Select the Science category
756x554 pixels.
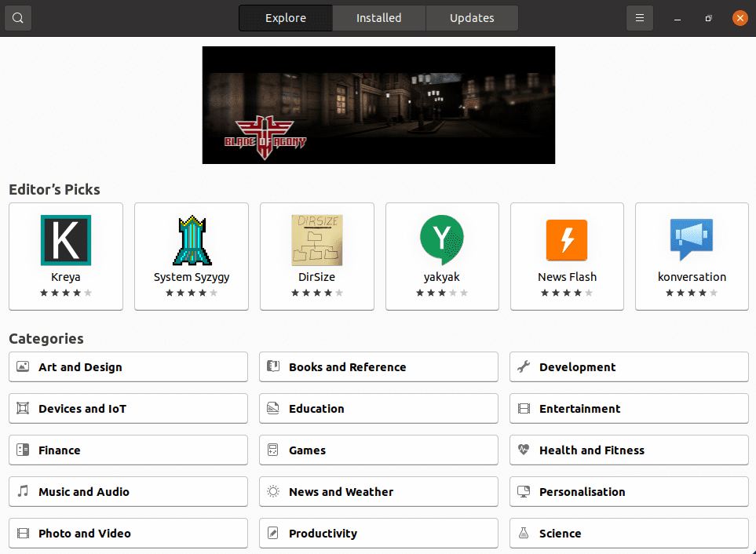click(629, 534)
